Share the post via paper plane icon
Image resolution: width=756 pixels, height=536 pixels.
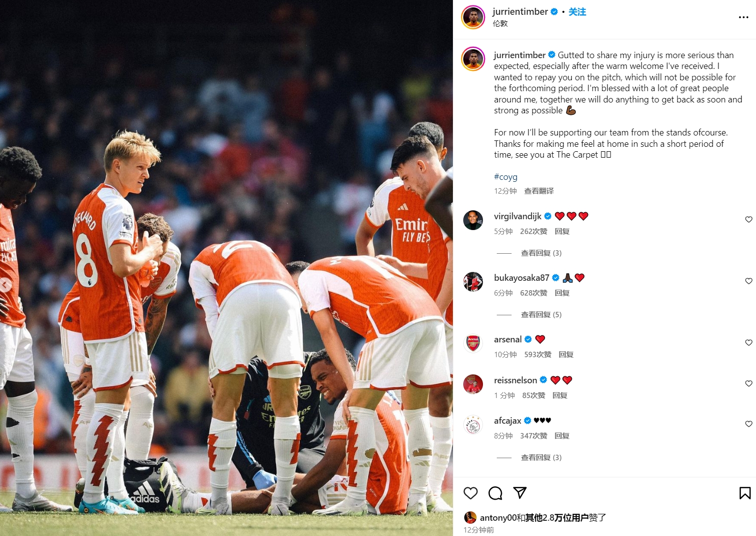[520, 493]
